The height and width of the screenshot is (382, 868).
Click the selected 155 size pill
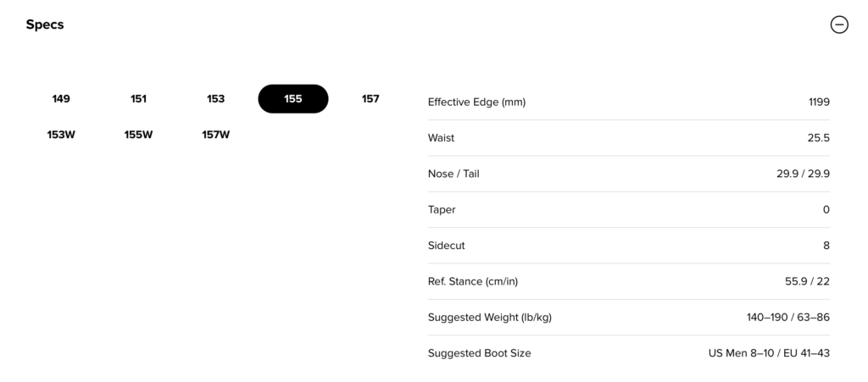coord(293,99)
